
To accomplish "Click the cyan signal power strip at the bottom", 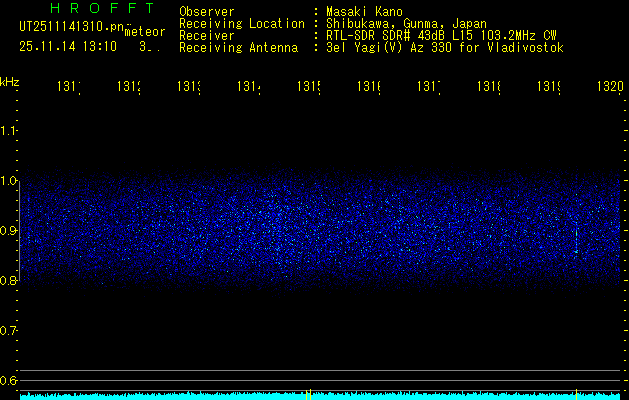I will point(320,396).
